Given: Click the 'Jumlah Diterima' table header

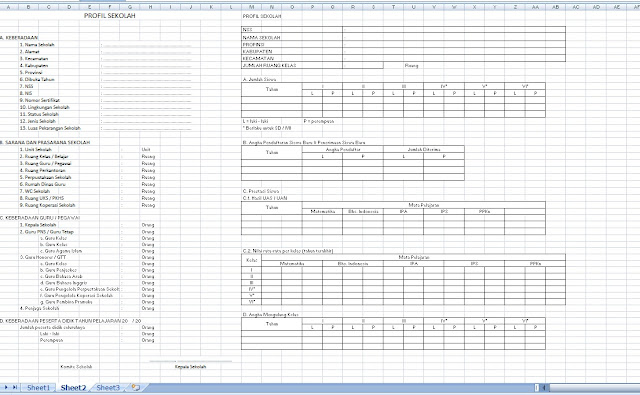Looking at the screenshot, I should [x=424, y=149].
